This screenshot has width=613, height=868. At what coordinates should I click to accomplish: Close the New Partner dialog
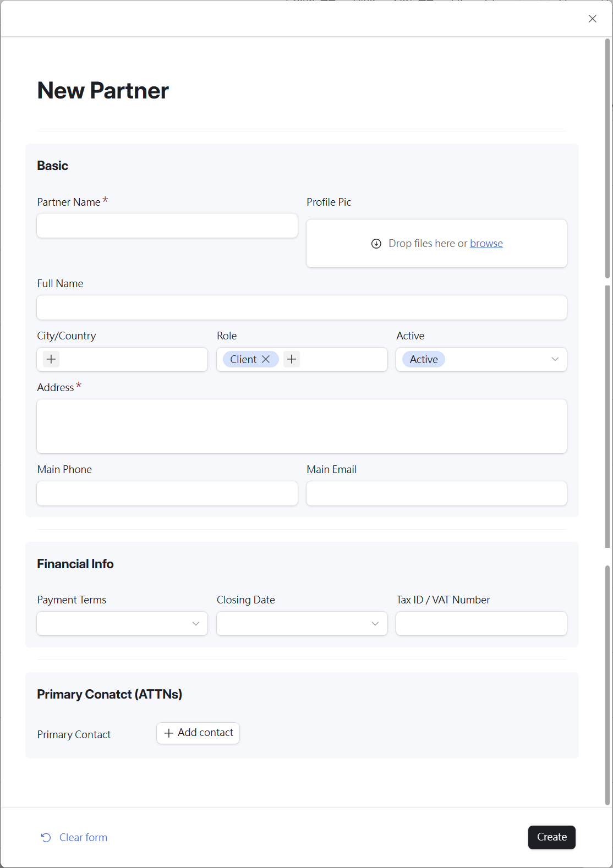593,19
